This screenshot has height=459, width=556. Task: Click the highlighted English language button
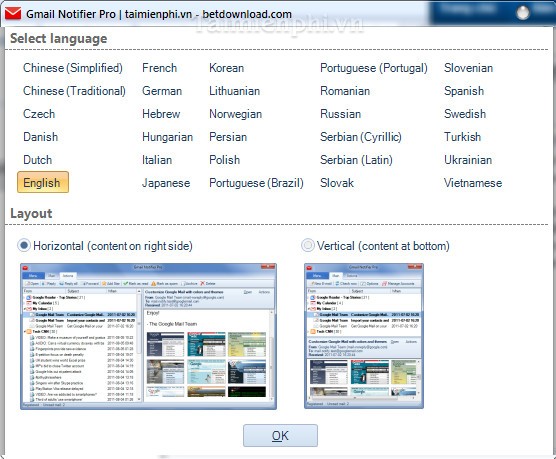point(43,182)
